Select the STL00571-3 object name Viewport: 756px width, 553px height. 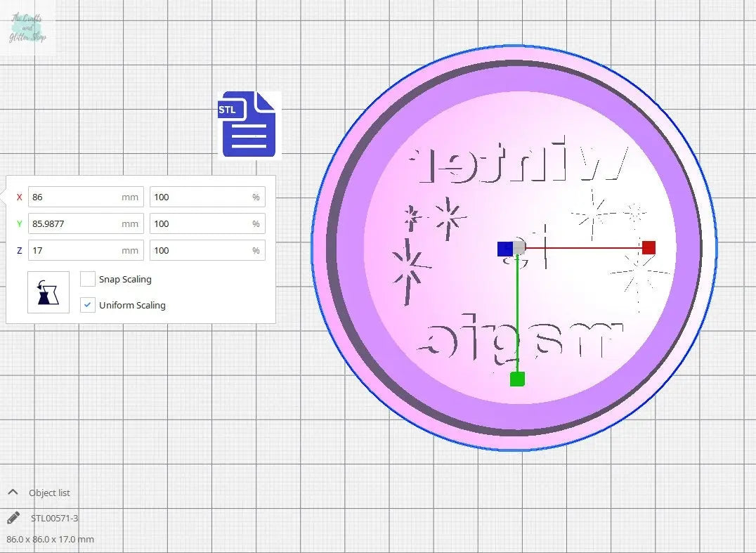coord(55,518)
